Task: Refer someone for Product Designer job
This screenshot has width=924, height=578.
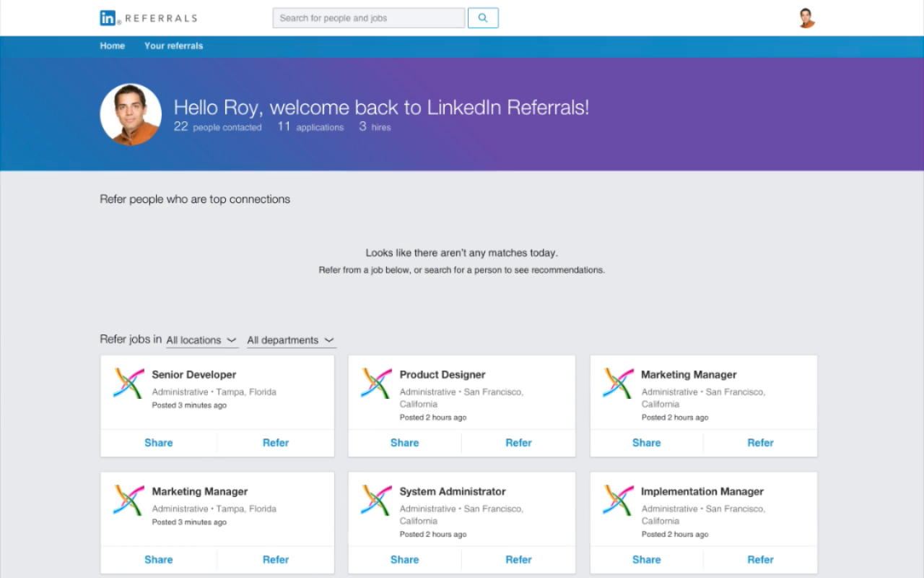Action: 518,443
